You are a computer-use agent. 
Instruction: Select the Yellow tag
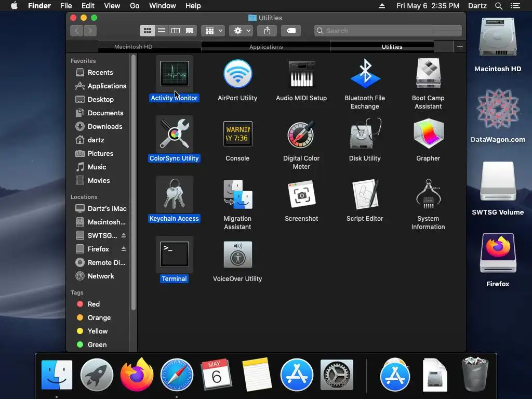98,331
